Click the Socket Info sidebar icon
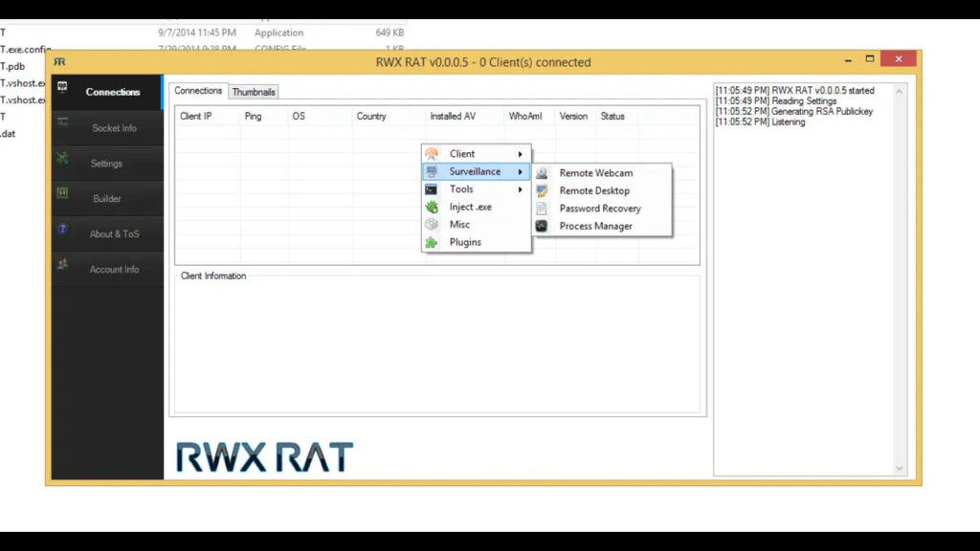Screen dimensions: 980x551 tap(62, 121)
